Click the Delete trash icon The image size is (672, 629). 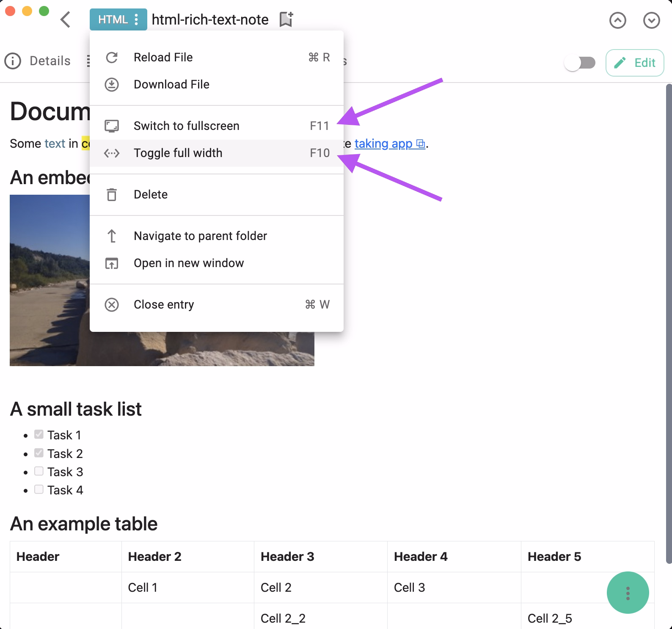[112, 195]
